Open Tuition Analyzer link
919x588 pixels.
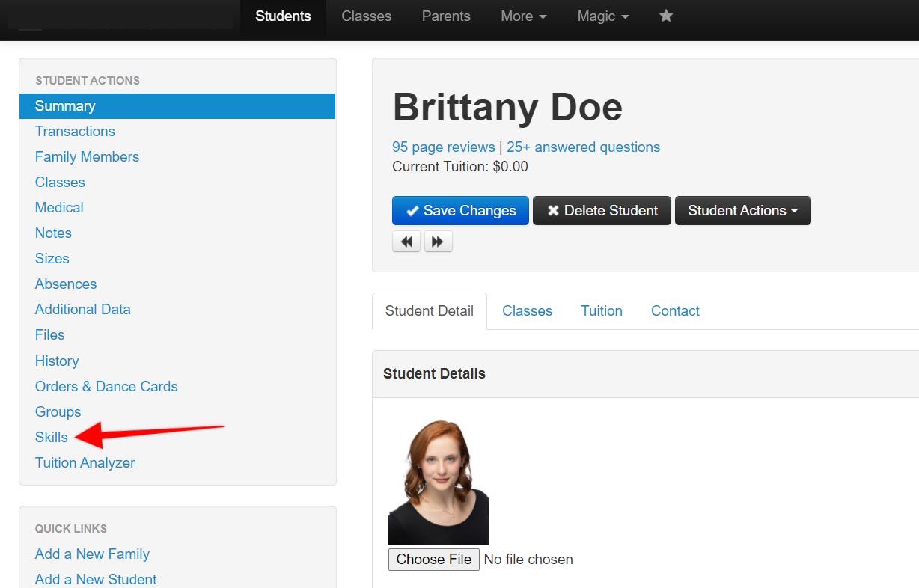pos(85,462)
